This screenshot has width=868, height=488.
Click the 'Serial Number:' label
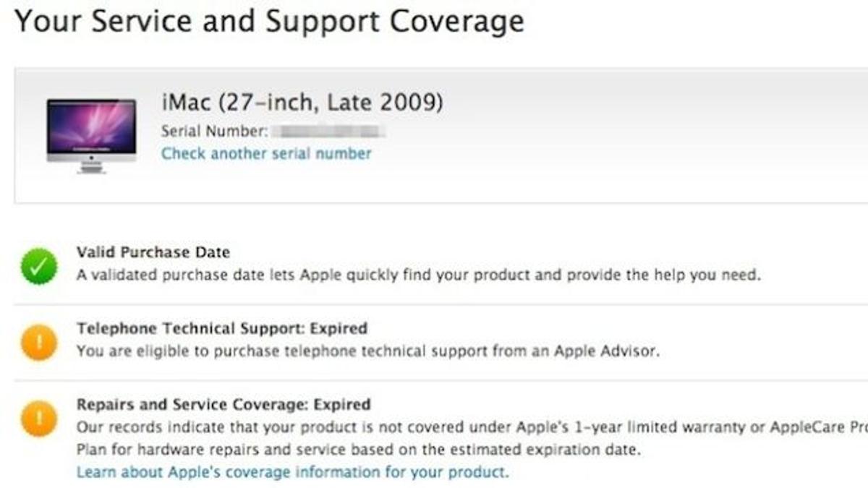214,132
